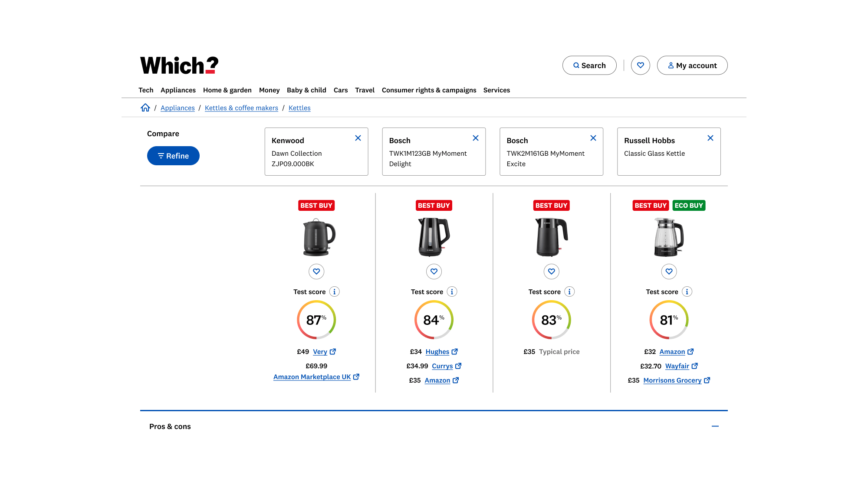Viewport: 868px width, 488px height.
Task: Show test score info for Russell Hobbs
Action: 687,292
